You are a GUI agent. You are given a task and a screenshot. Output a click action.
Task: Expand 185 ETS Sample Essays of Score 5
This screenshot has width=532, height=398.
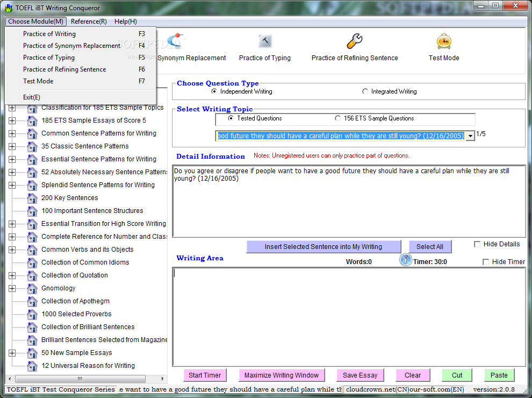(12, 120)
